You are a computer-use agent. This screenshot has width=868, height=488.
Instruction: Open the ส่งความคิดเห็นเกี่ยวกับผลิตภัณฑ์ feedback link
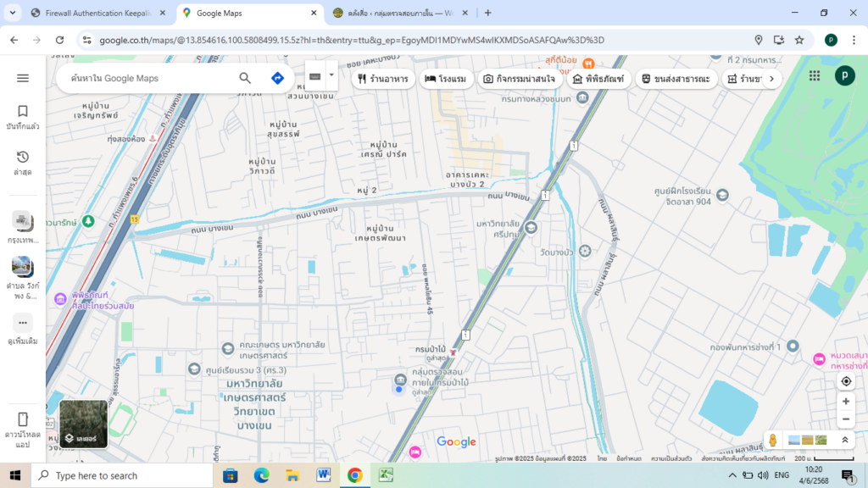tap(743, 458)
